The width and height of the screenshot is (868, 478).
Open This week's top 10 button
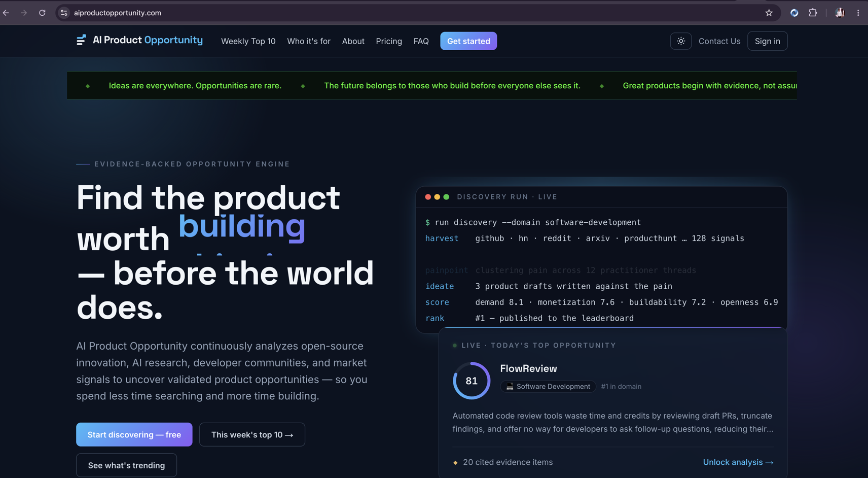tap(252, 434)
